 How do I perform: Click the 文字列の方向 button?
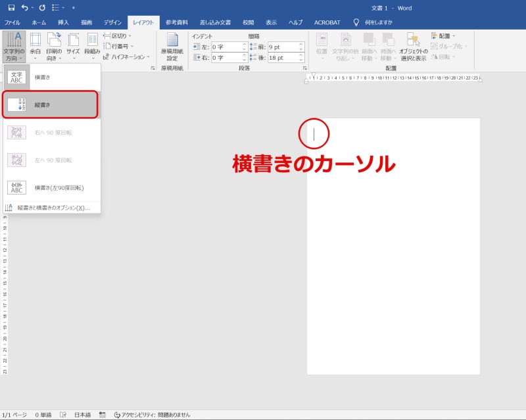[x=14, y=47]
